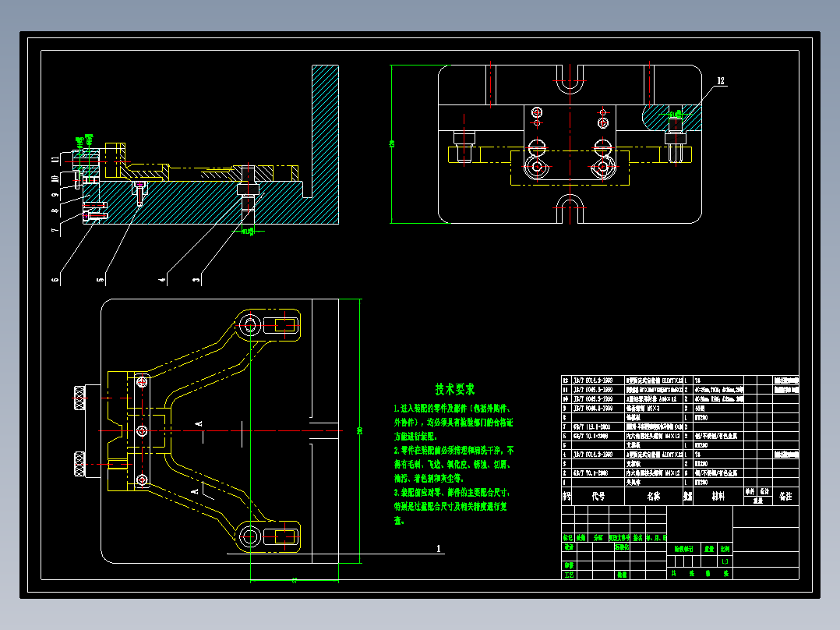This screenshot has height=630, width=840.
Task: Select the upper knurled knob in plan view
Action: coord(79,398)
